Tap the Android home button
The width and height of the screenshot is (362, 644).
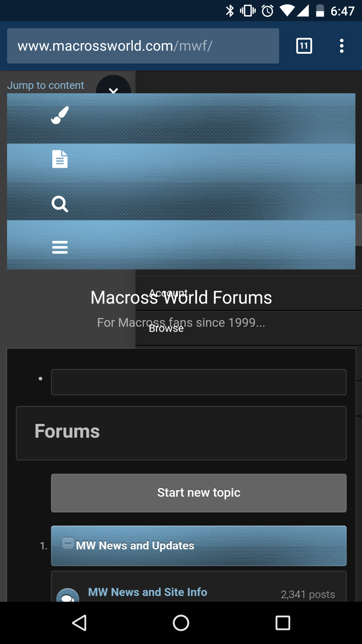(181, 623)
